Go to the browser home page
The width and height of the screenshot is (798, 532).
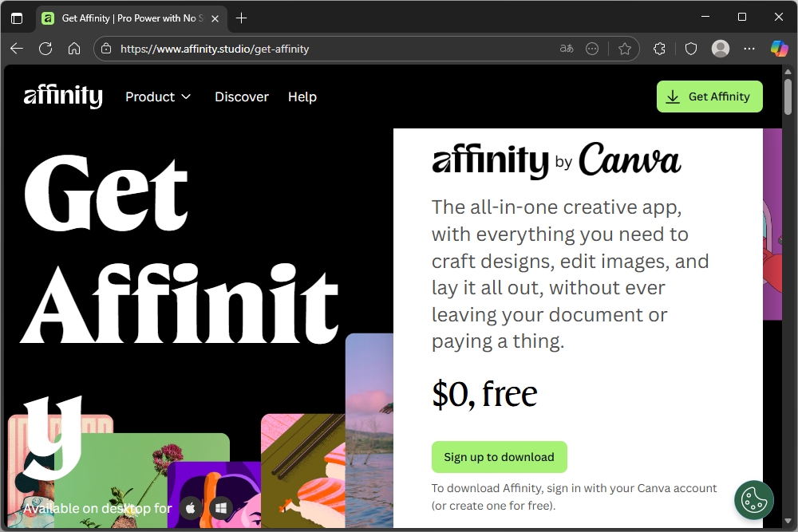[x=74, y=49]
